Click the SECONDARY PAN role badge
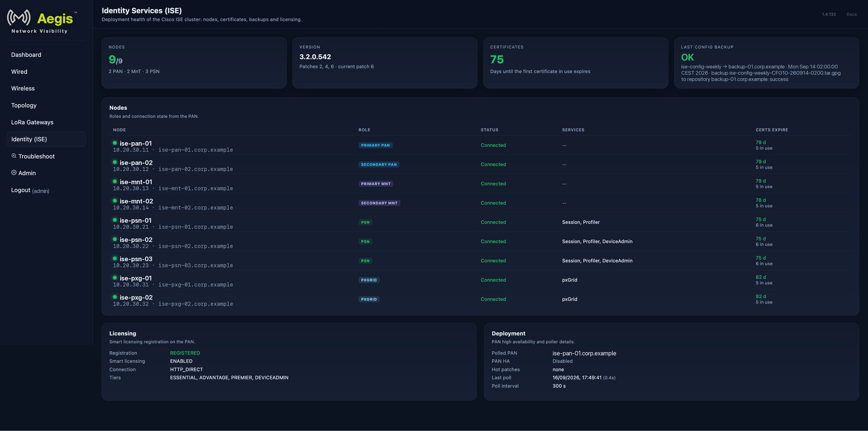Screen dimensions: 868x431 coord(379,165)
